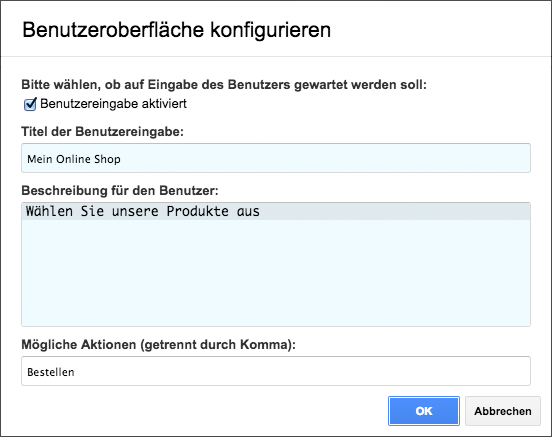The width and height of the screenshot is (552, 437).
Task: Place cursor on word 'Shop' in title field
Action: [x=107, y=159]
